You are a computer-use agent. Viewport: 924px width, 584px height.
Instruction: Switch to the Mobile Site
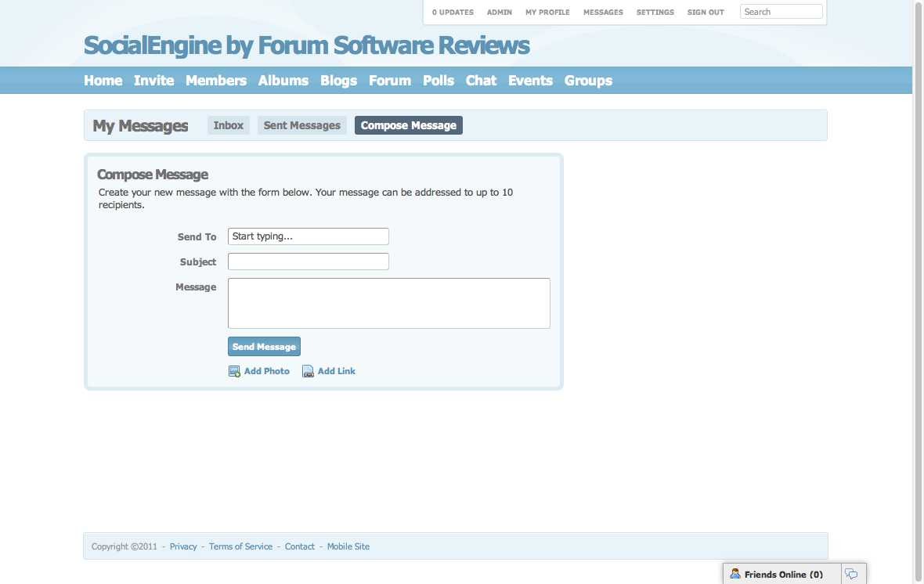click(348, 547)
